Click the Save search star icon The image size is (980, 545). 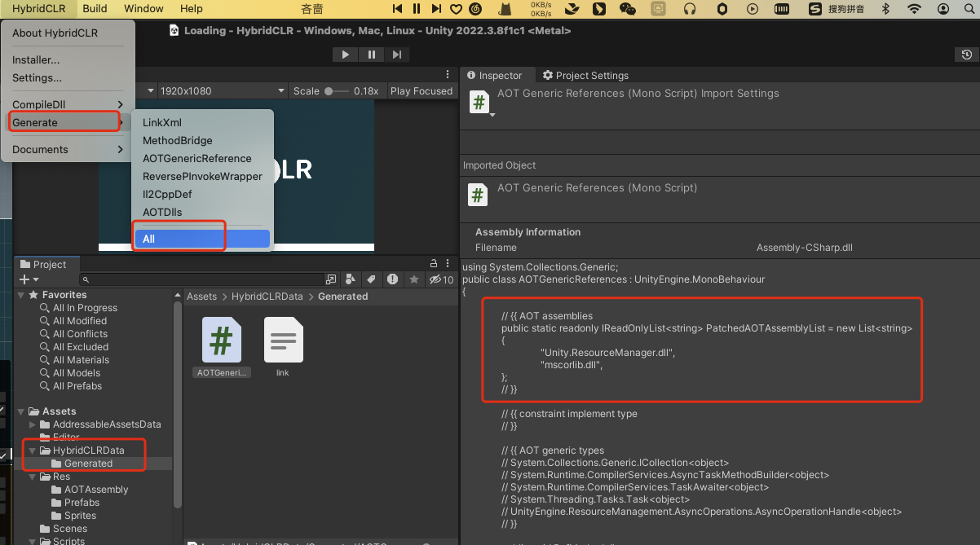[x=414, y=279]
